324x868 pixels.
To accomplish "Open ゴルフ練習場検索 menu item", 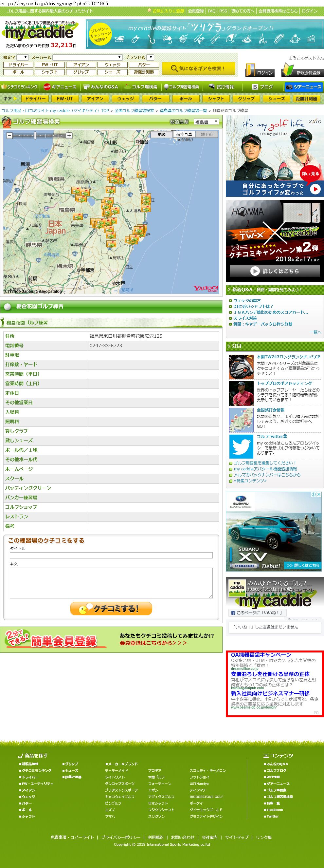I will pos(181,86).
